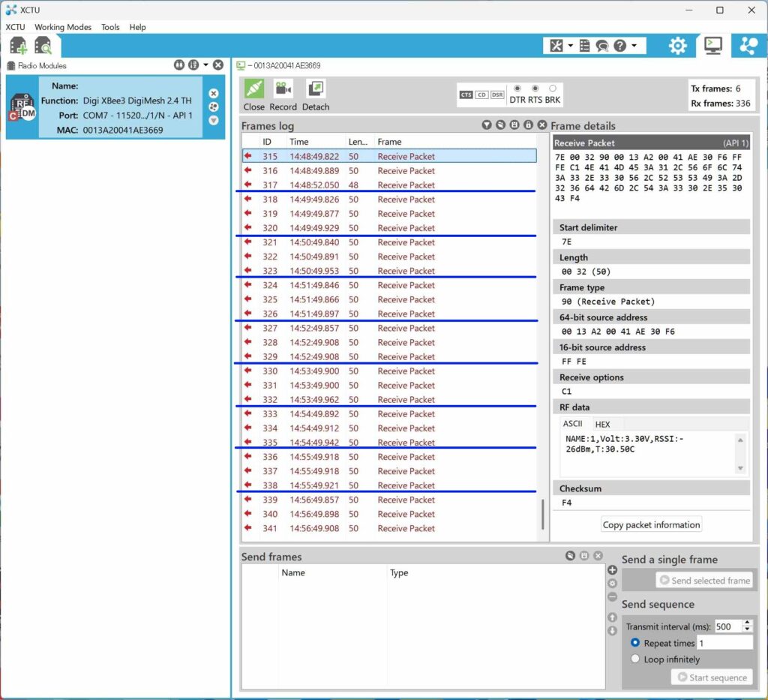The width and height of the screenshot is (768, 700).
Task: Expand the dropdown arrow next to the Help icon
Action: click(x=634, y=46)
